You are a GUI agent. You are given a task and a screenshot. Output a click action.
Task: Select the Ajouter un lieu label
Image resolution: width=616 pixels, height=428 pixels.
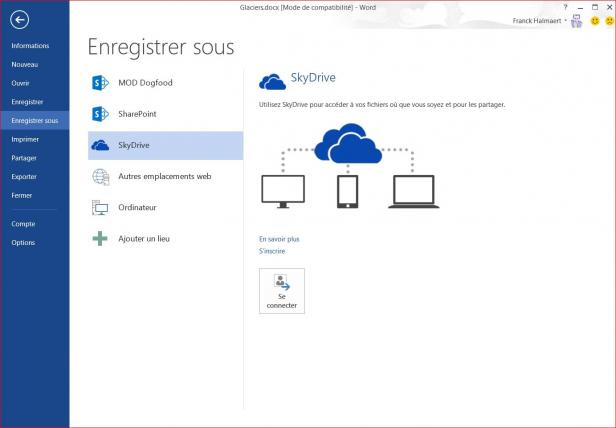144,239
